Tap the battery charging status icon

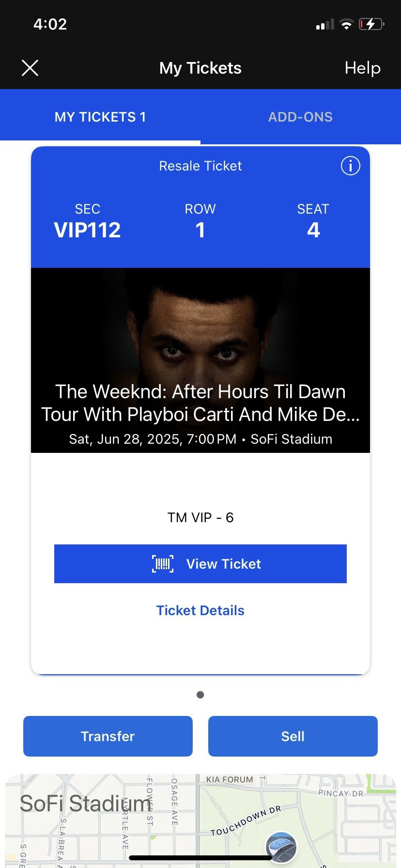371,24
